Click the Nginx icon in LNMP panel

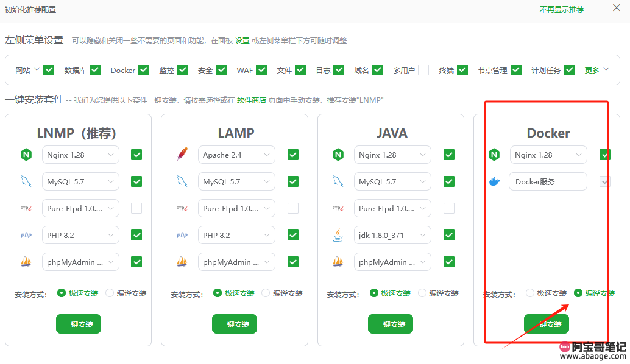[x=26, y=155]
